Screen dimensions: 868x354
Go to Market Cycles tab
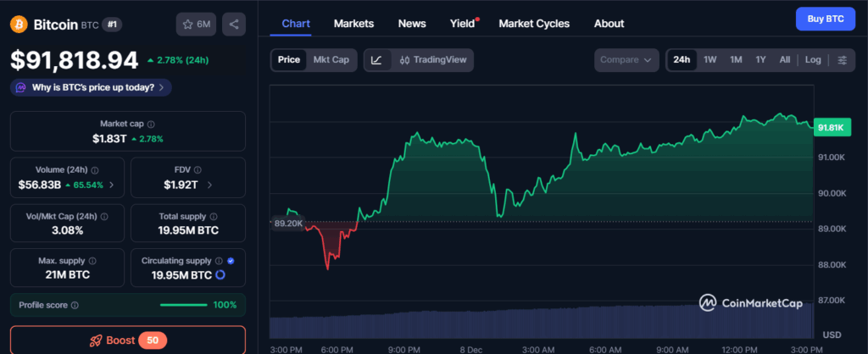(534, 24)
